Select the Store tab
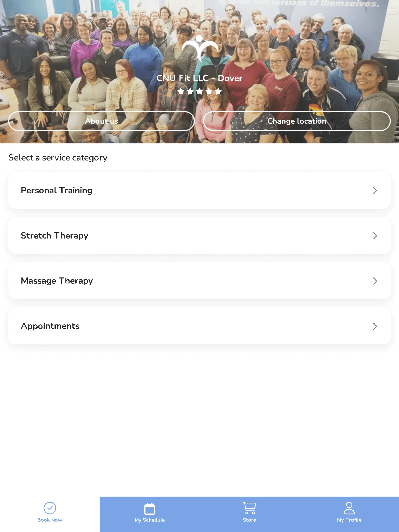 click(x=249, y=513)
